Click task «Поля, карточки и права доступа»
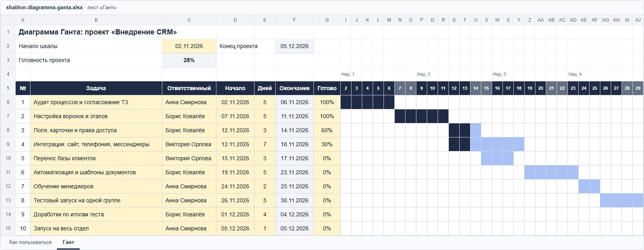Image resolution: width=644 pixels, height=250 pixels. tap(96, 130)
